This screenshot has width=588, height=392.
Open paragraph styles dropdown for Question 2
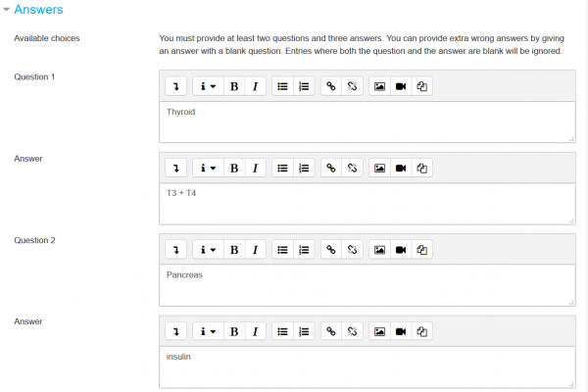208,249
